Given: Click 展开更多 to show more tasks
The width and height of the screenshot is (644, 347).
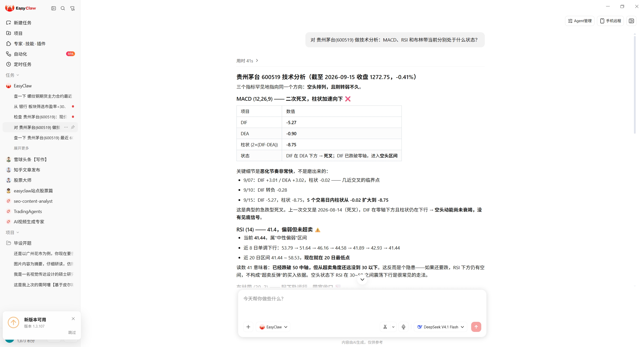Looking at the screenshot, I should pos(21,148).
